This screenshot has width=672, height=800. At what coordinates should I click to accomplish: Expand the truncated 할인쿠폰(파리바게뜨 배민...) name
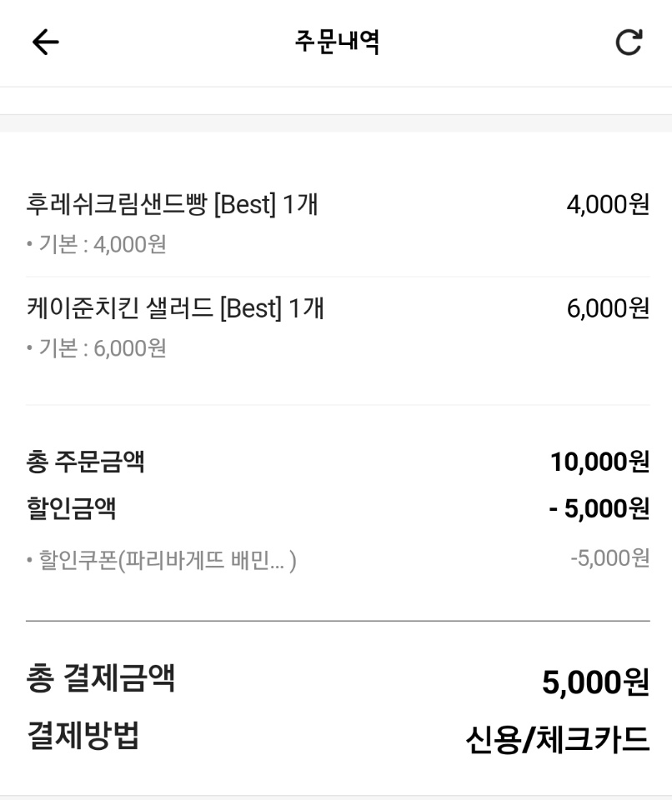tap(162, 560)
